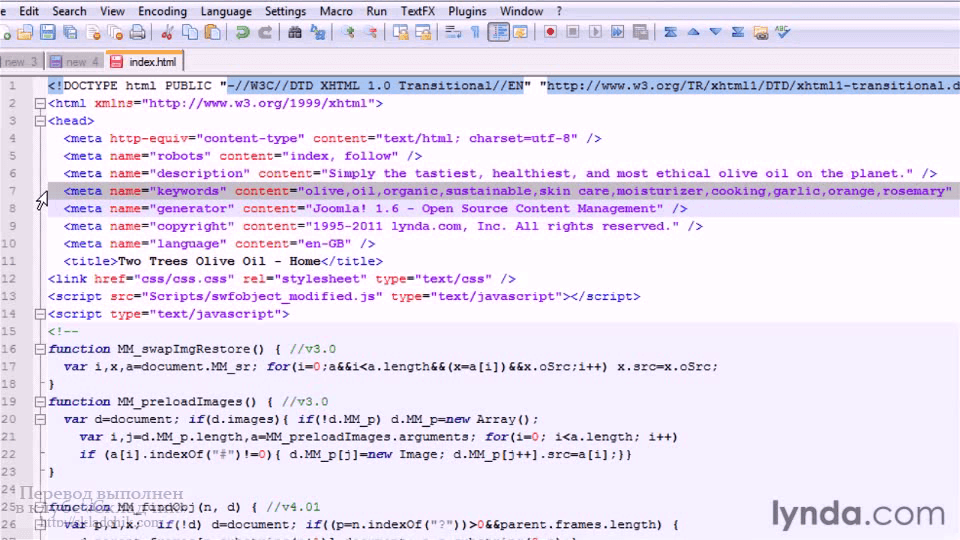The image size is (960, 540).
Task: Toggle macro recording with red dot
Action: click(550, 32)
